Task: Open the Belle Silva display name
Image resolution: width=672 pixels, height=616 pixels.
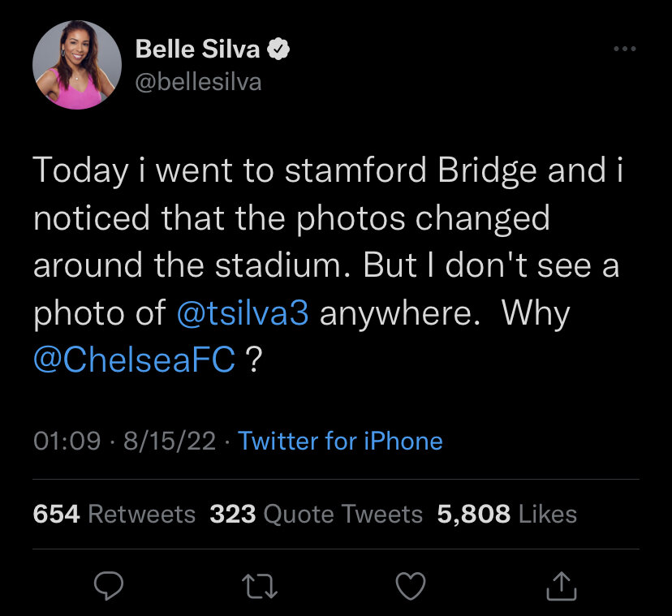Action: [x=197, y=50]
